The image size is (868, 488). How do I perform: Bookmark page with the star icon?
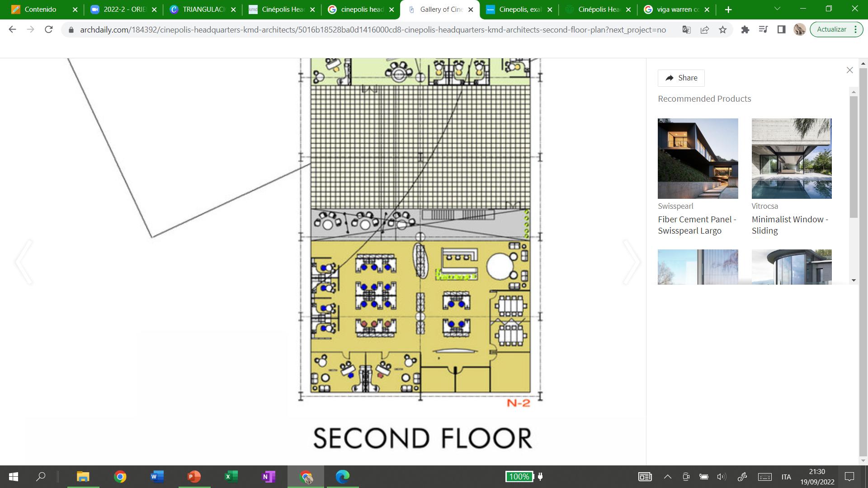tap(723, 30)
